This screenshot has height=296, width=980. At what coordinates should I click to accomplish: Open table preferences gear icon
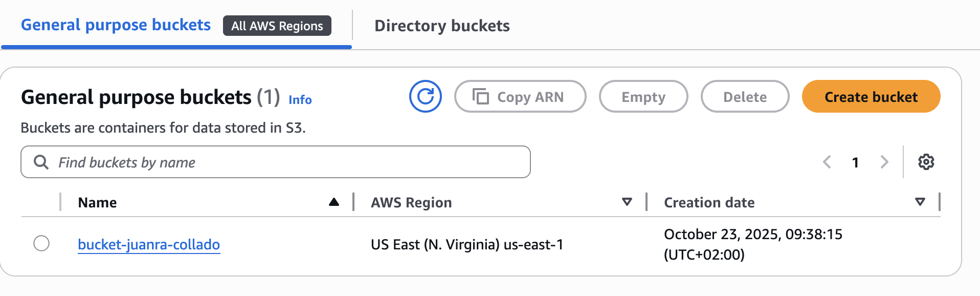(x=926, y=162)
